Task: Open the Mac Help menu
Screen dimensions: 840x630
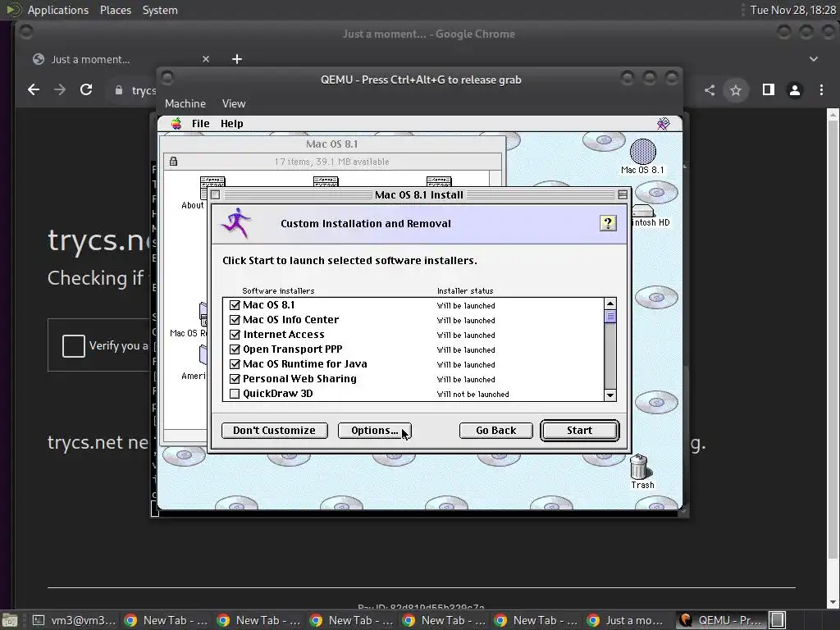Action: [x=232, y=124]
